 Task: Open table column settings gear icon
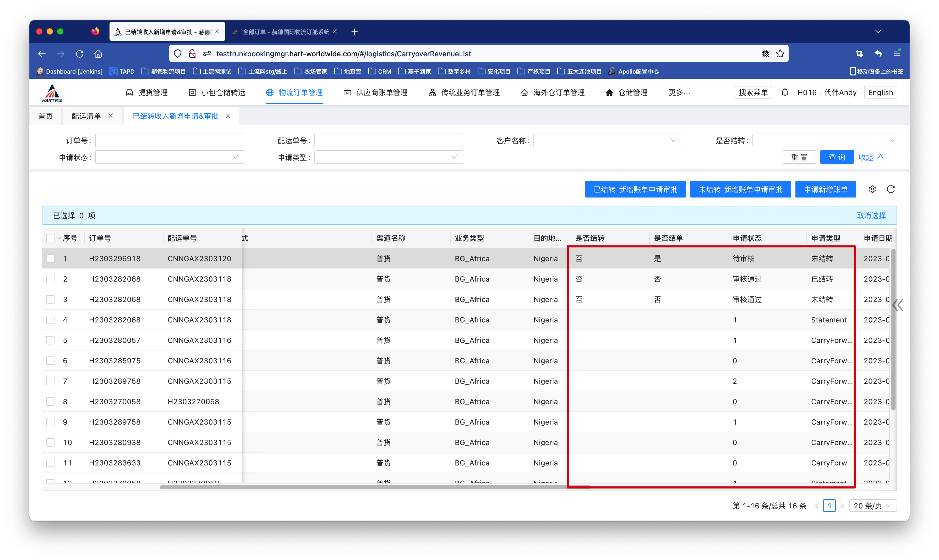point(872,189)
